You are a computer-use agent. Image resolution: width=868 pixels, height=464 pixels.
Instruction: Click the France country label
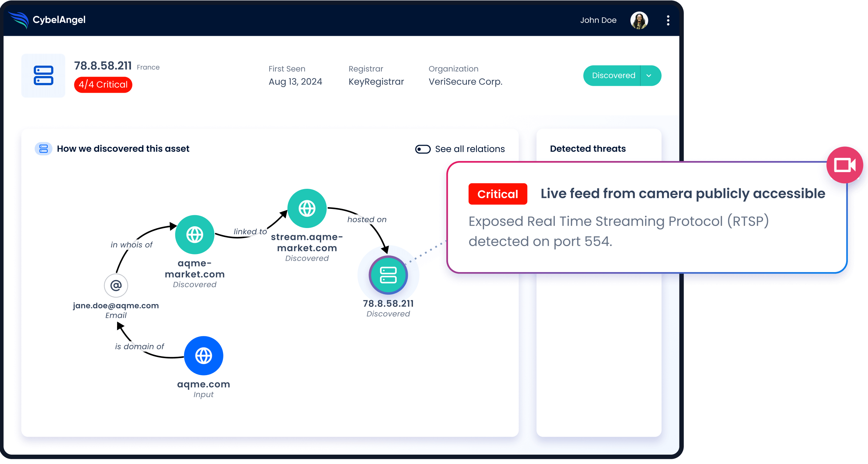pos(148,67)
